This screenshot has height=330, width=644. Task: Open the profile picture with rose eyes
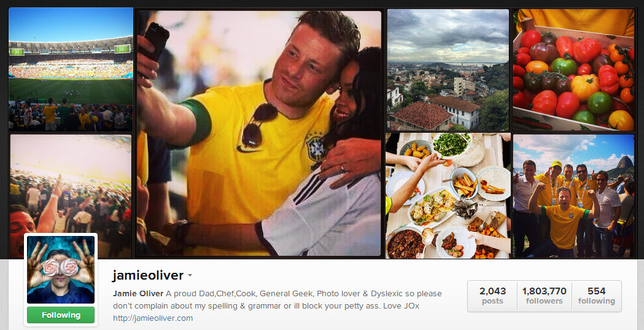click(x=61, y=270)
